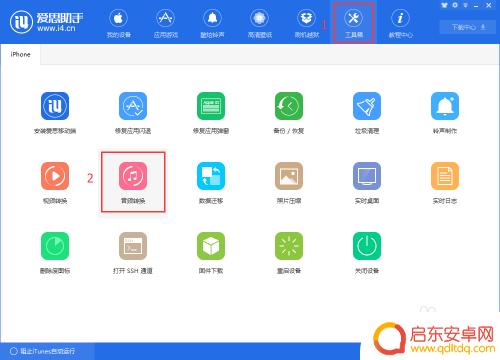
Task: Go to the 酷炫铃声 ringtones section
Action: [212, 24]
